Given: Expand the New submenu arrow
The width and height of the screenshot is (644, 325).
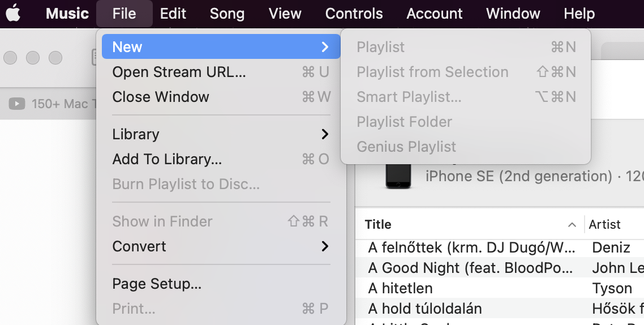Looking at the screenshot, I should (x=325, y=47).
